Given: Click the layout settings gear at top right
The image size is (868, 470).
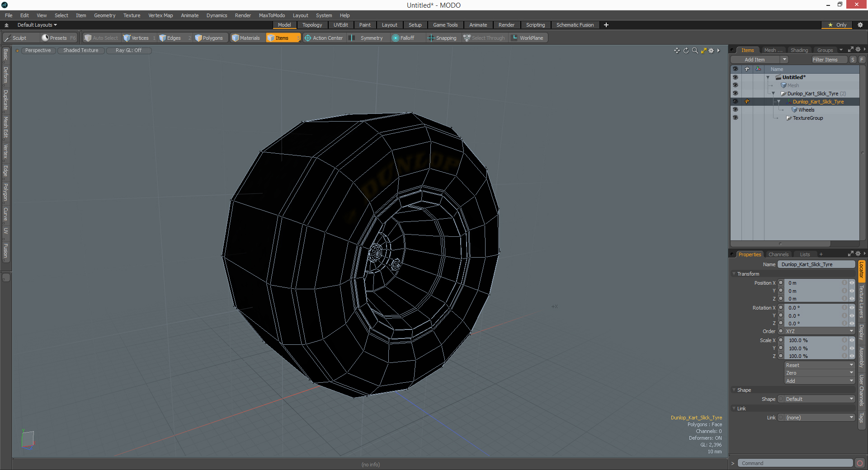Looking at the screenshot, I should pos(860,25).
